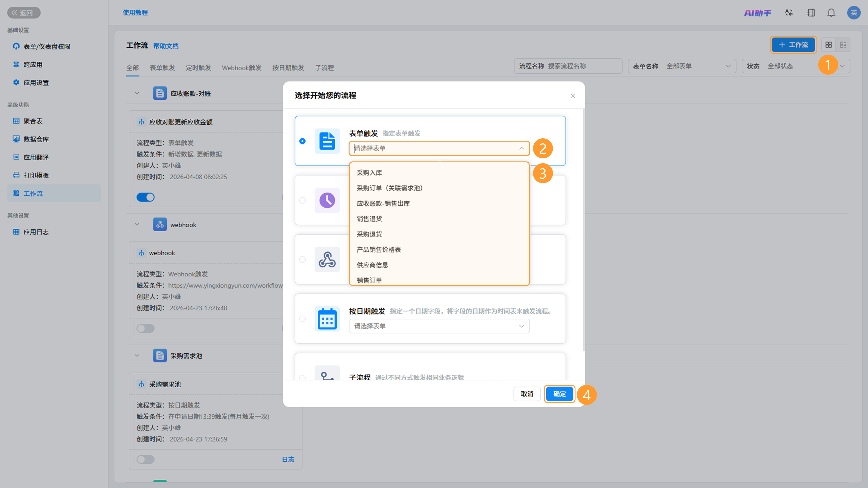Open the 日志 link of 采购需求池

click(288, 459)
